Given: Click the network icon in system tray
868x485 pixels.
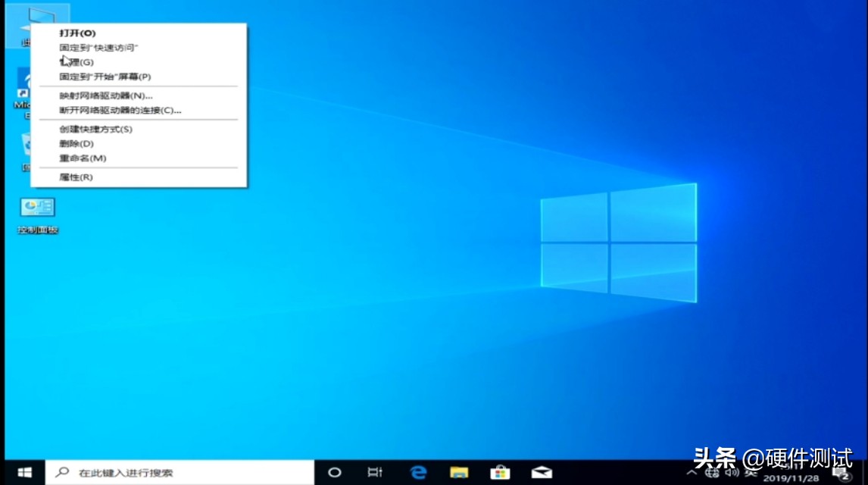Looking at the screenshot, I should (x=712, y=474).
